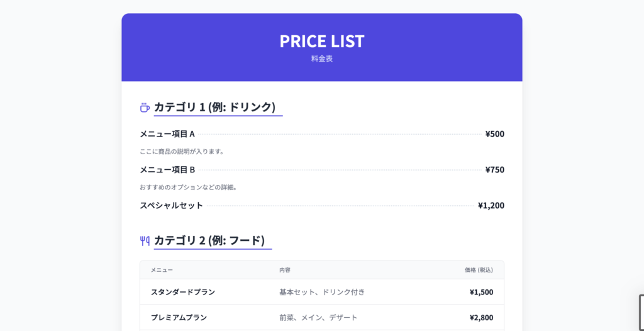
Task: Click the fork and knife icon
Action: 145,241
